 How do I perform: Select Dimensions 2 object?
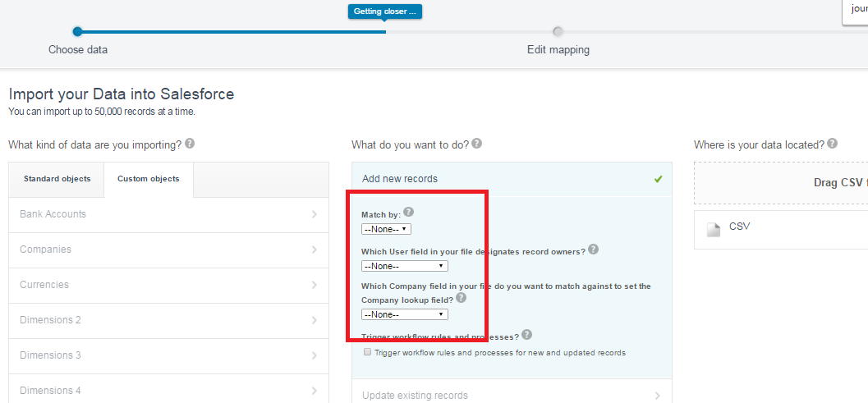(x=169, y=321)
